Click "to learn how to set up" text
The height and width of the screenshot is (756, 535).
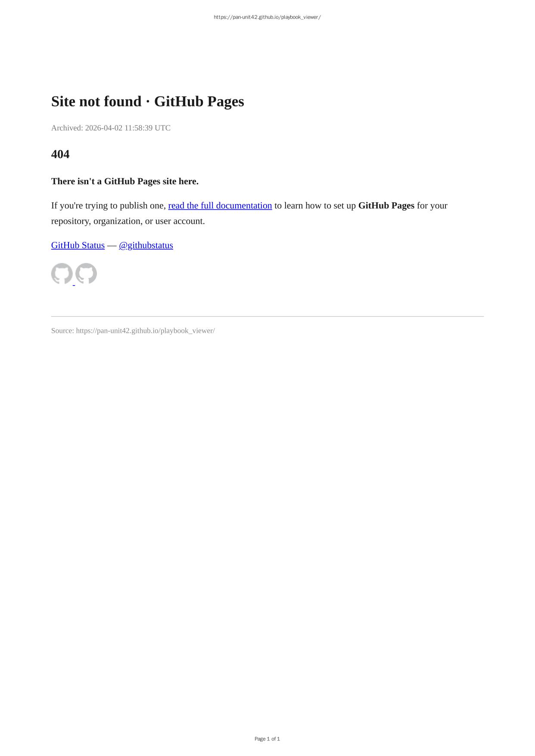315,206
